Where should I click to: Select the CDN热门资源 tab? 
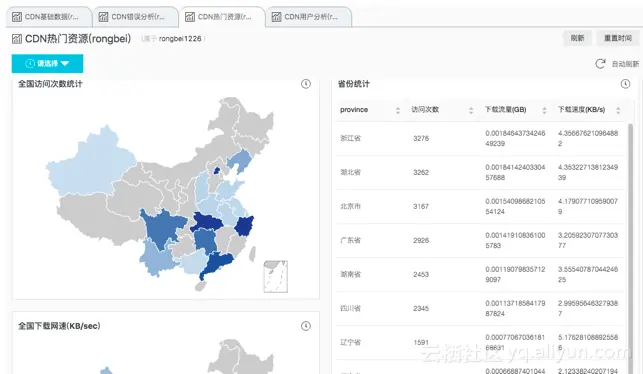pos(223,17)
